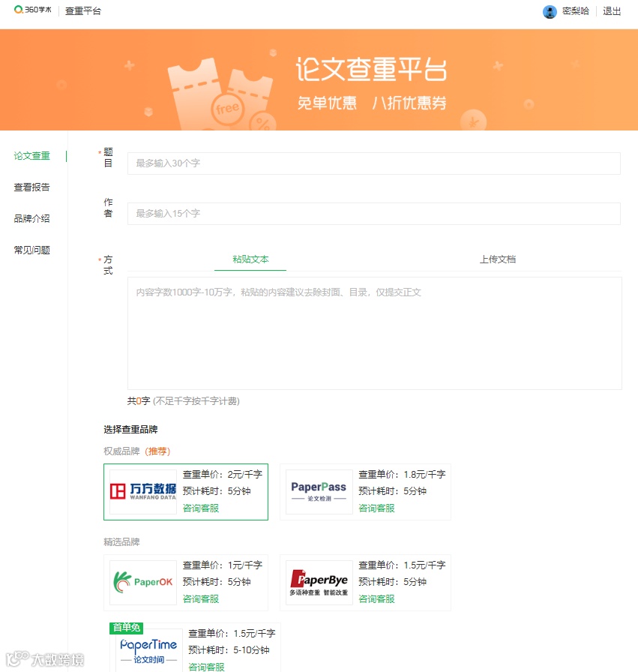
Task: Click PaperOK price text 1元/千字
Action: tap(244, 565)
